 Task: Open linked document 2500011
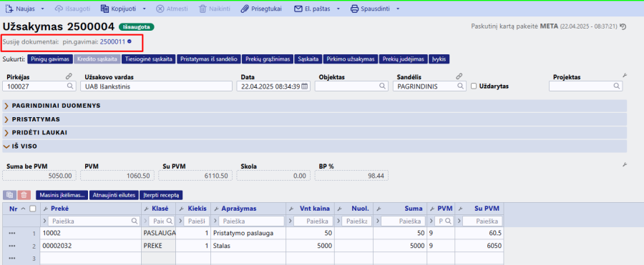[112, 41]
